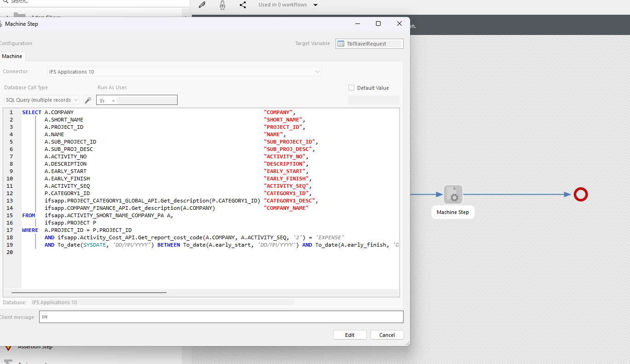The image size is (630, 364).
Task: Enable the Default Value checkbox
Action: pos(352,88)
